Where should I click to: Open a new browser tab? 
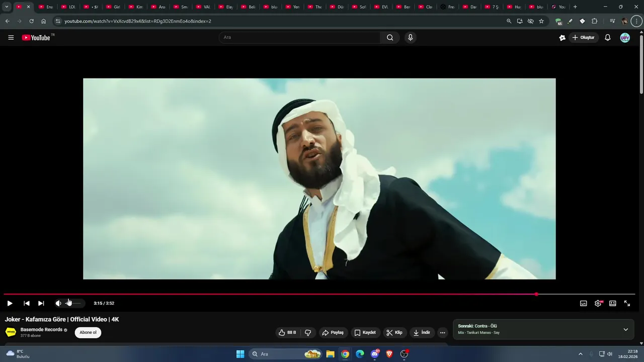click(575, 7)
